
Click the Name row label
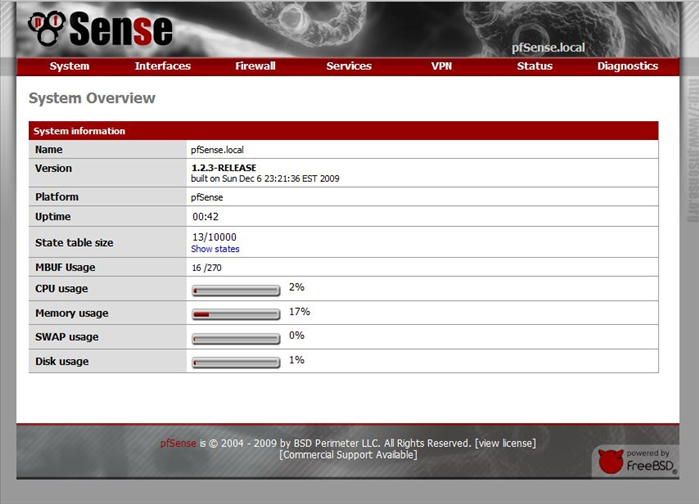pyautogui.click(x=49, y=150)
